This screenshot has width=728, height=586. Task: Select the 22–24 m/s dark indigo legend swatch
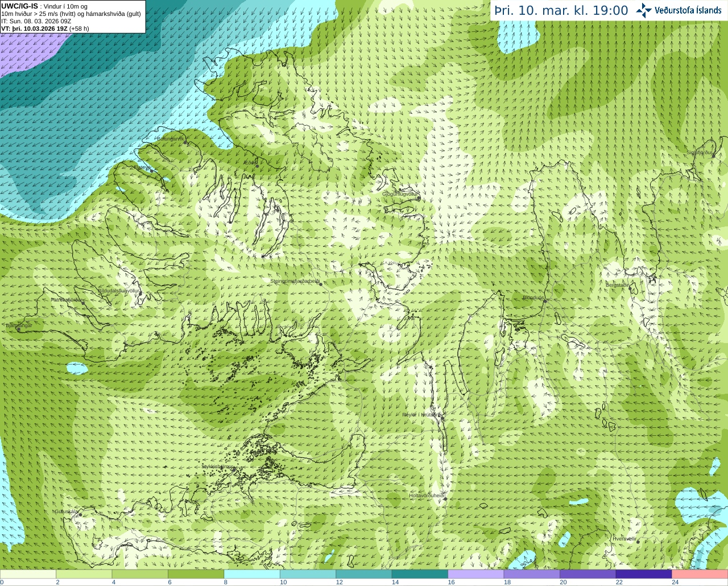[x=644, y=574]
